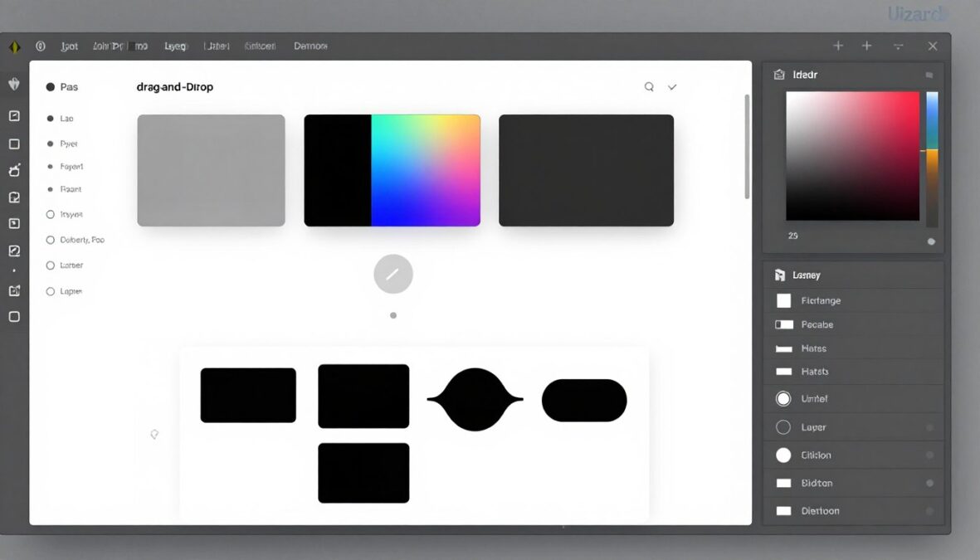This screenshot has width=980, height=560.
Task: Select the unselected Itsyen radio option
Action: (x=51, y=214)
